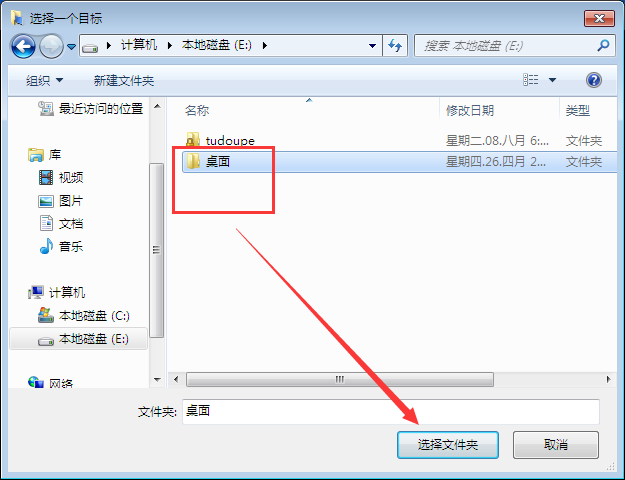Click the 取消 button

tap(556, 445)
